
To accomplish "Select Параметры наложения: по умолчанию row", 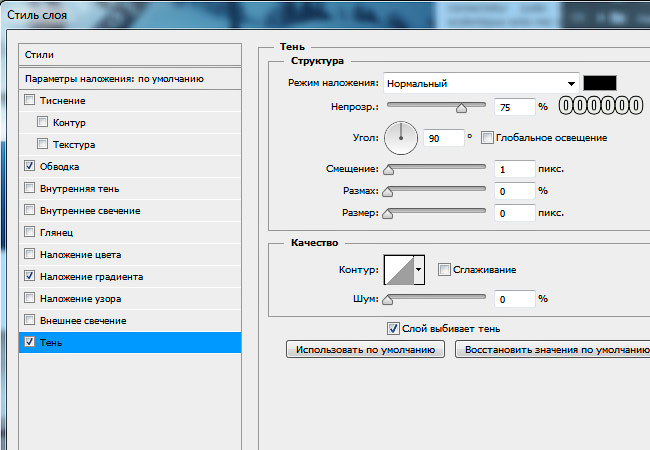I will coord(130,79).
